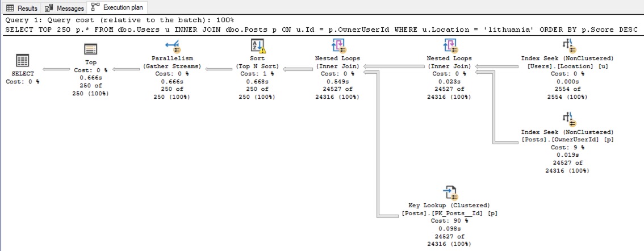Click the SELECT operator icon
Screen dimensions: 644x251
(22, 61)
